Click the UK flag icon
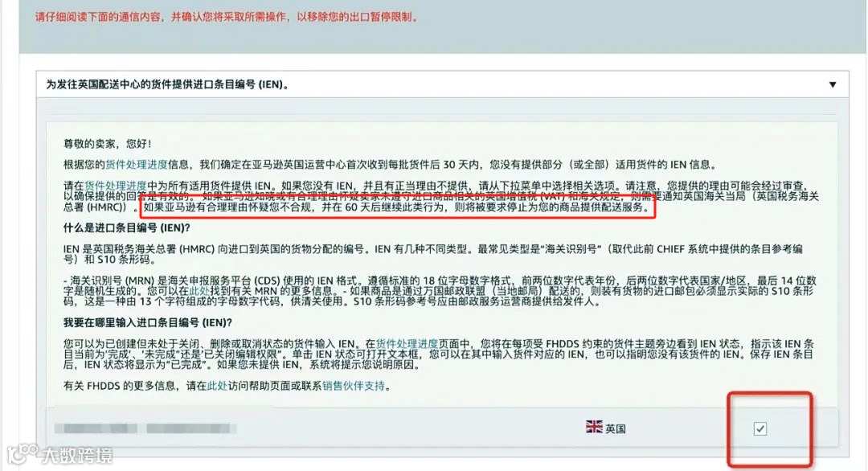The image size is (868, 471). [594, 427]
